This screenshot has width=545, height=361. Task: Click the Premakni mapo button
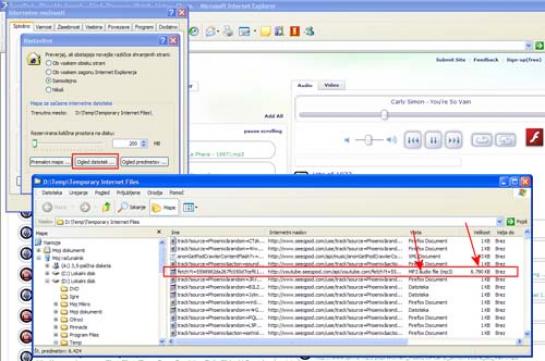50,162
